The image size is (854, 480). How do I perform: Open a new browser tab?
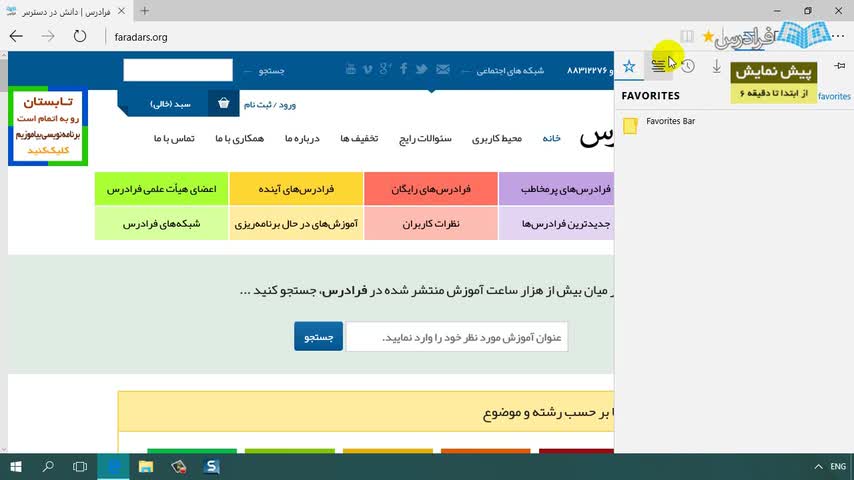point(144,11)
